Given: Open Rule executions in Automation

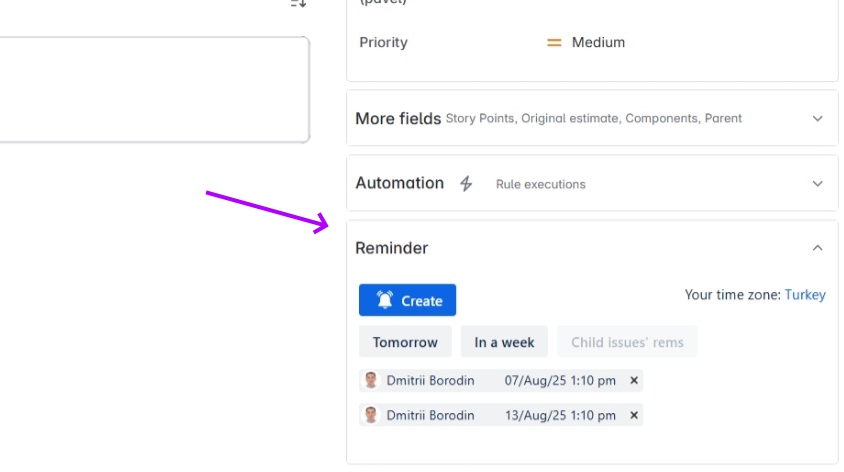Looking at the screenshot, I should tap(540, 185).
